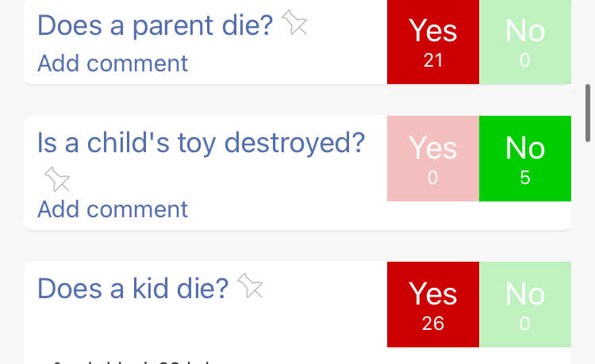Click the 26 count on kid Yes button
Viewport: 595px width, 364px height.
pyautogui.click(x=433, y=324)
